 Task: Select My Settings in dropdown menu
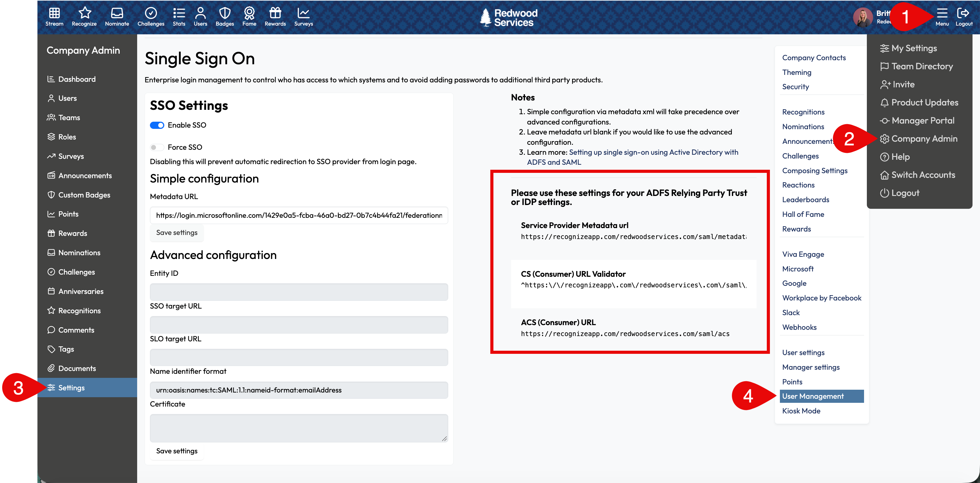908,48
